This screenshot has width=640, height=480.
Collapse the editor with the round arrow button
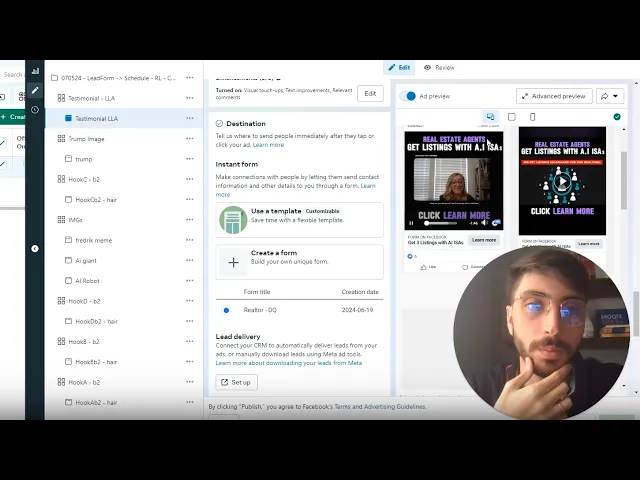35,249
